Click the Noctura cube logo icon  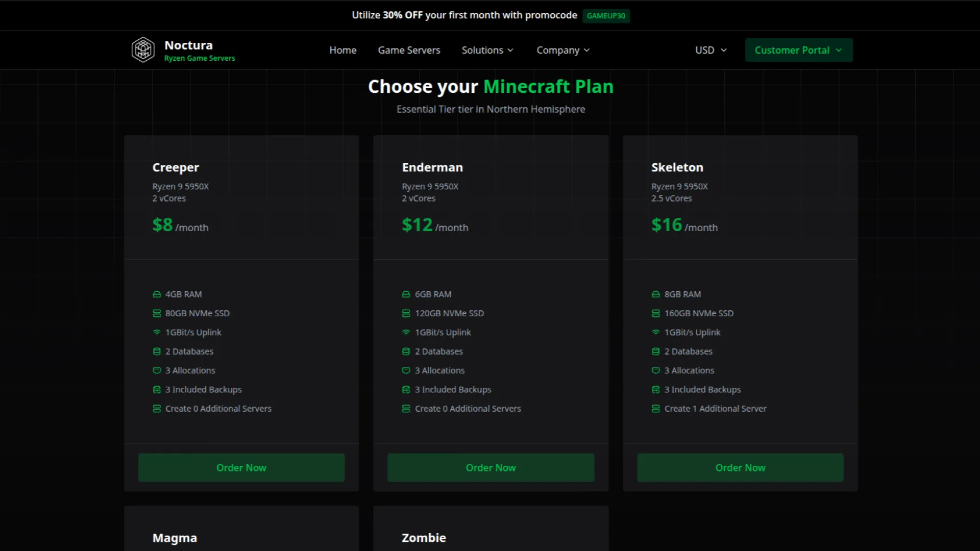[x=143, y=50]
